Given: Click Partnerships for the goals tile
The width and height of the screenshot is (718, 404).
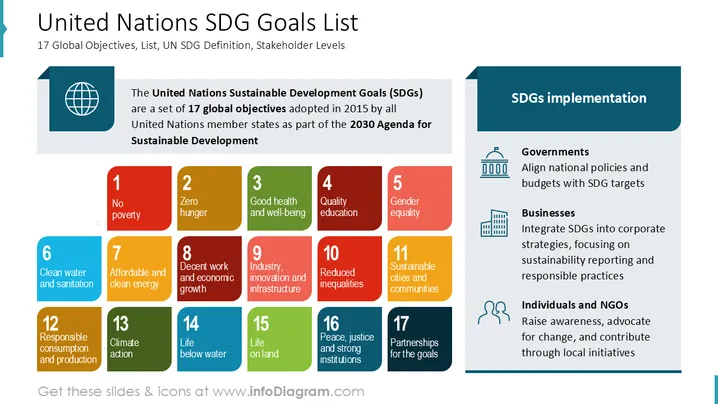Looking at the screenshot, I should [x=419, y=339].
